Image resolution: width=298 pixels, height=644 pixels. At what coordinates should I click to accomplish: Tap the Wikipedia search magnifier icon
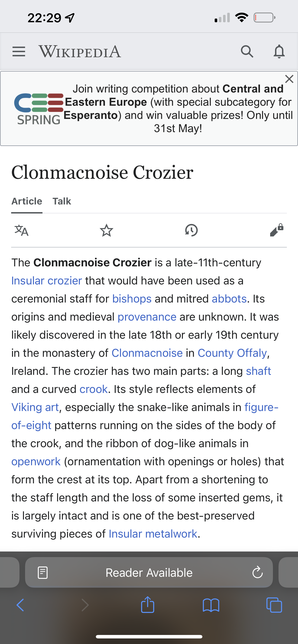pos(247,51)
